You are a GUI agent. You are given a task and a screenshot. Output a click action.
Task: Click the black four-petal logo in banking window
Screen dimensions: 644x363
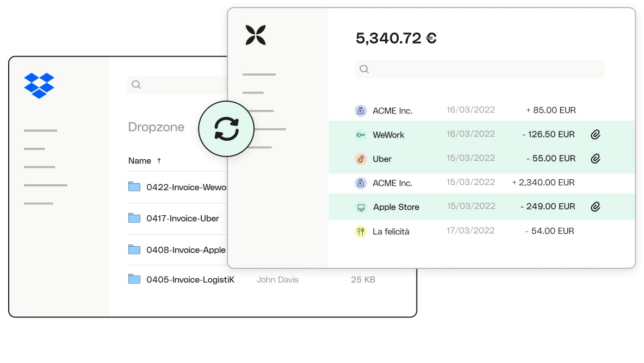[x=256, y=35]
